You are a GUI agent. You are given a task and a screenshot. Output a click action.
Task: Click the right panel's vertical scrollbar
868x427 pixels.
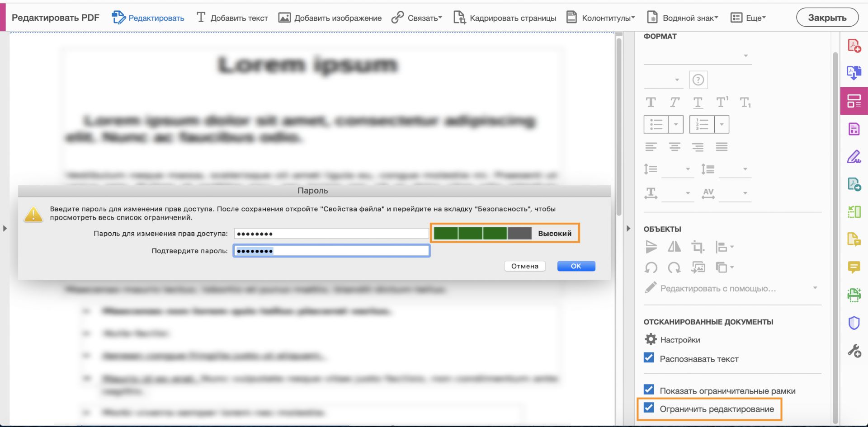pyautogui.click(x=835, y=237)
